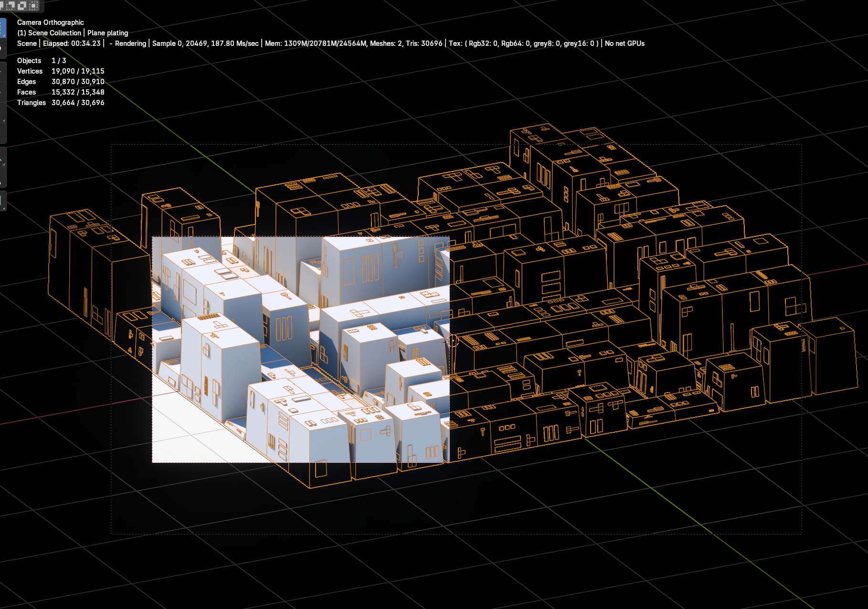Screen dimensions: 868x609
Task: Click the Edges count '30,870 / 30,910'
Action: coord(78,82)
